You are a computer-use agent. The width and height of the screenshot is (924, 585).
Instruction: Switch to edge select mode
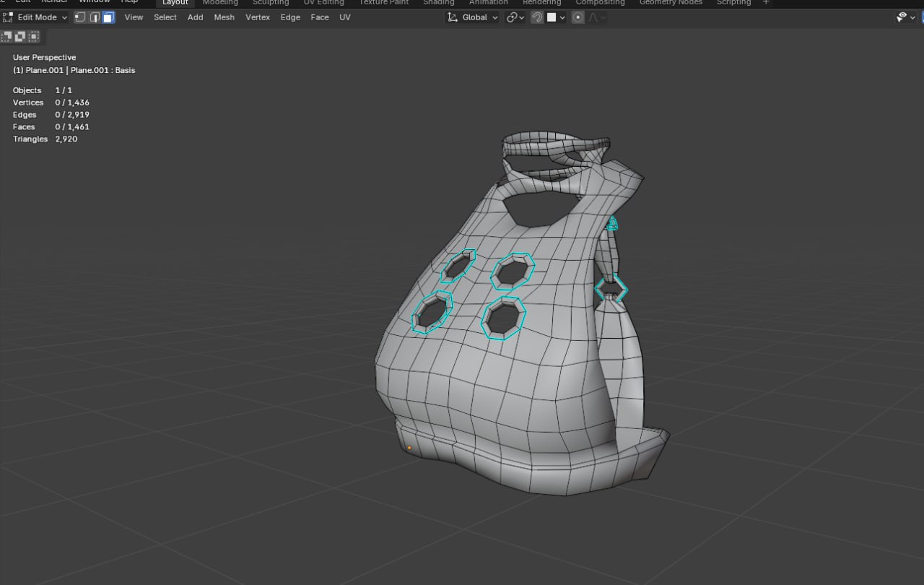[x=94, y=17]
